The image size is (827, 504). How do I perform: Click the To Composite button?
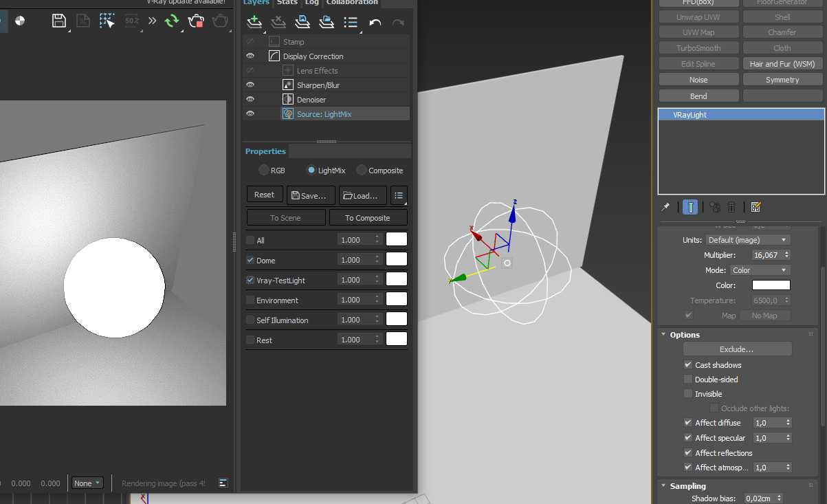click(368, 218)
